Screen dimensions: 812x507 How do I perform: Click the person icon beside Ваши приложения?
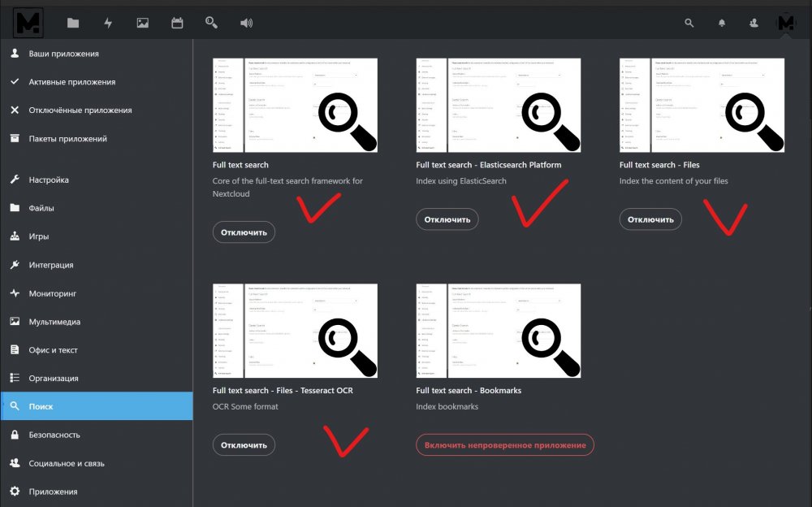click(x=15, y=53)
